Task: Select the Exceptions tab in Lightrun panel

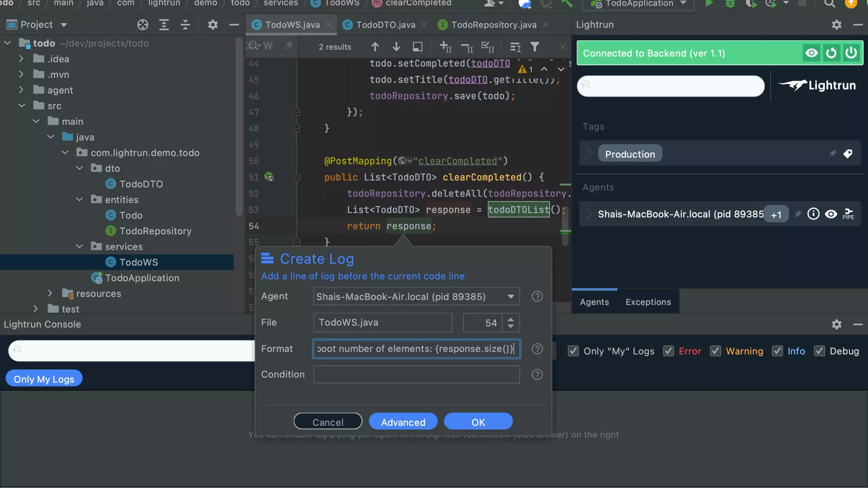Action: coord(648,302)
